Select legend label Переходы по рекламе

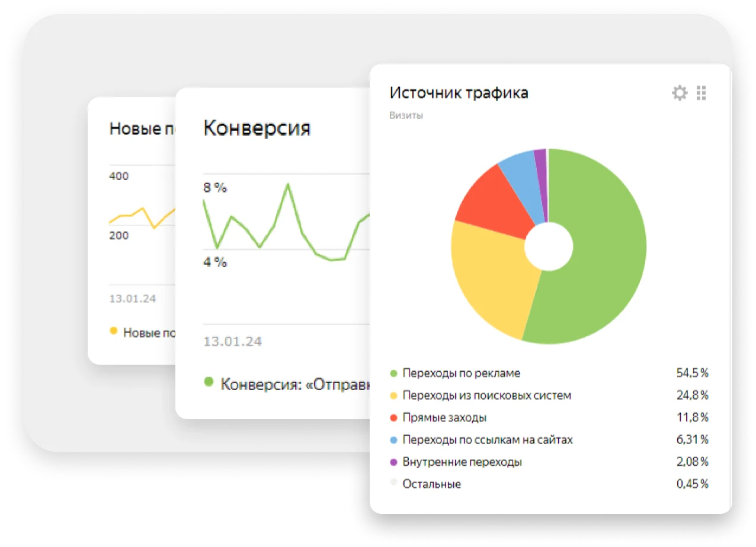(x=462, y=374)
